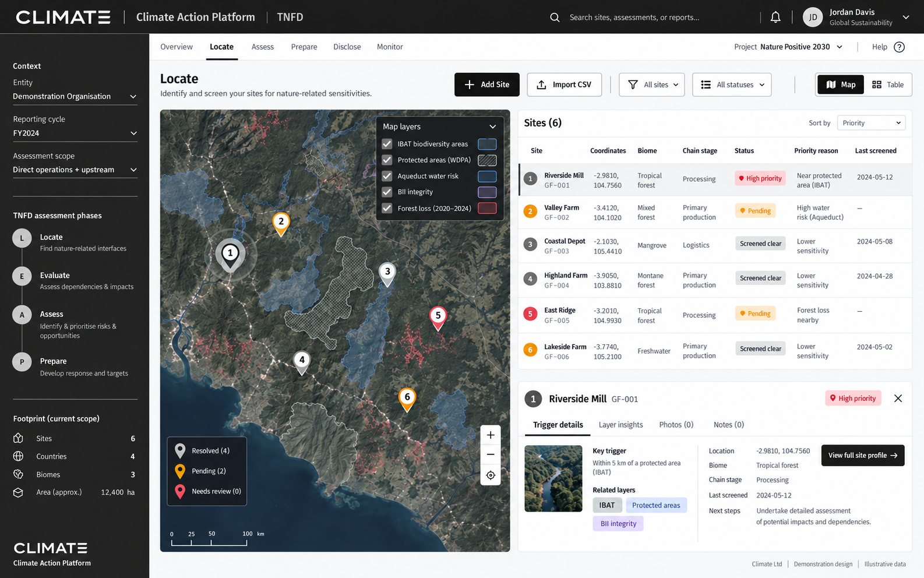Click the Sites footprint icon
Image resolution: width=924 pixels, height=578 pixels.
(x=18, y=438)
